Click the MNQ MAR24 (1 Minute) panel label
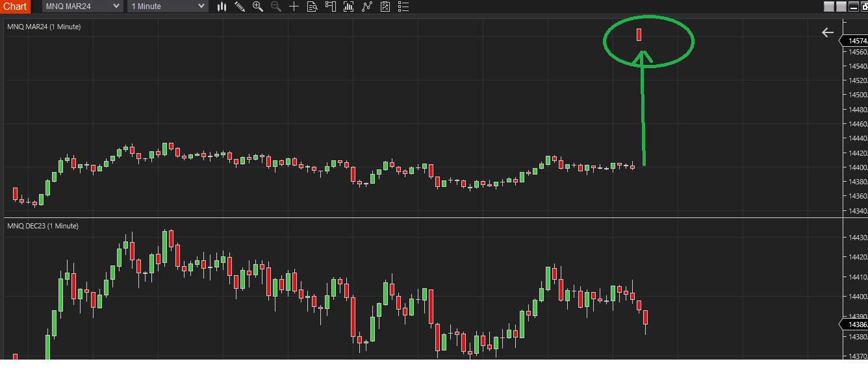 [x=44, y=27]
